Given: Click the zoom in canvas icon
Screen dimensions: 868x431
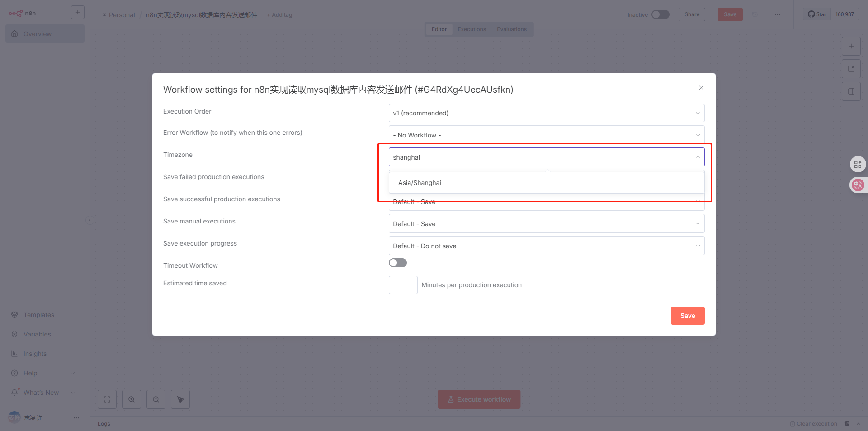Looking at the screenshot, I should 132,399.
